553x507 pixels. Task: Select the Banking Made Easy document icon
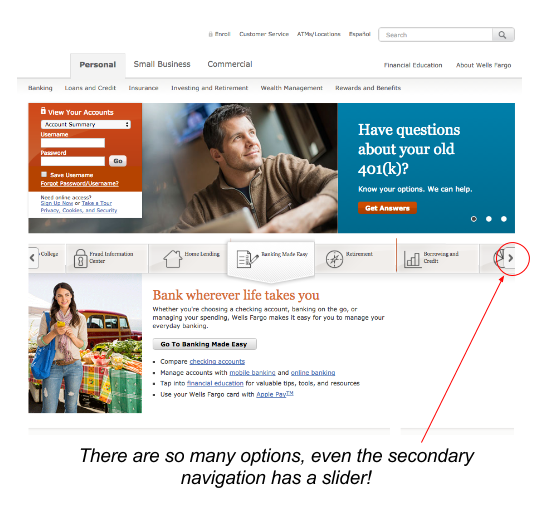click(x=247, y=259)
